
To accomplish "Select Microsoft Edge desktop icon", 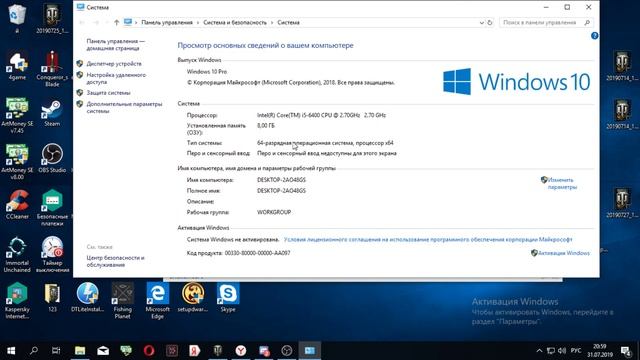I will tap(158, 301).
